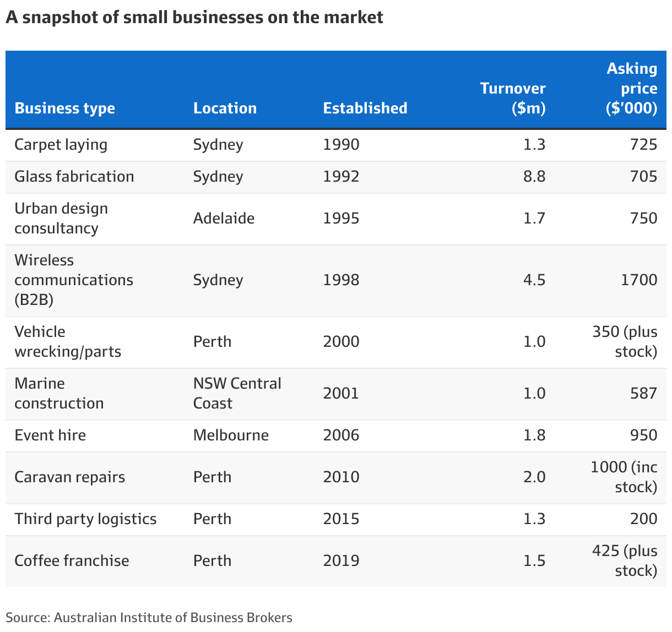Select the Turnover ($m) column header

pos(513,98)
